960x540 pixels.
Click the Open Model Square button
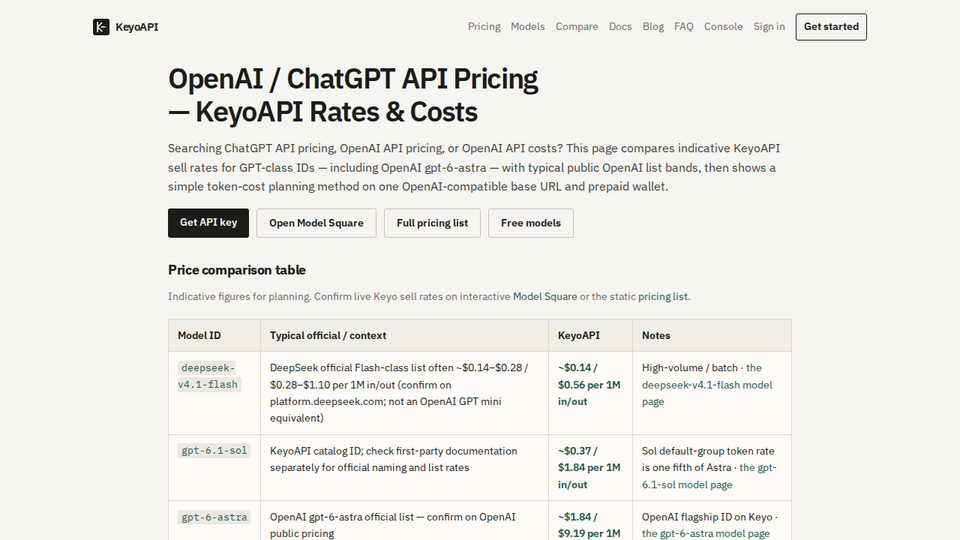pos(316,223)
